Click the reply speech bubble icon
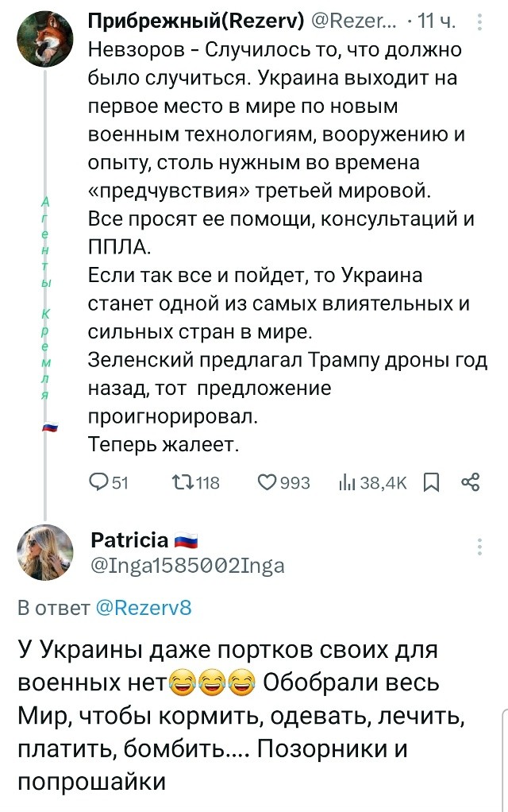The image size is (508, 812). (98, 482)
